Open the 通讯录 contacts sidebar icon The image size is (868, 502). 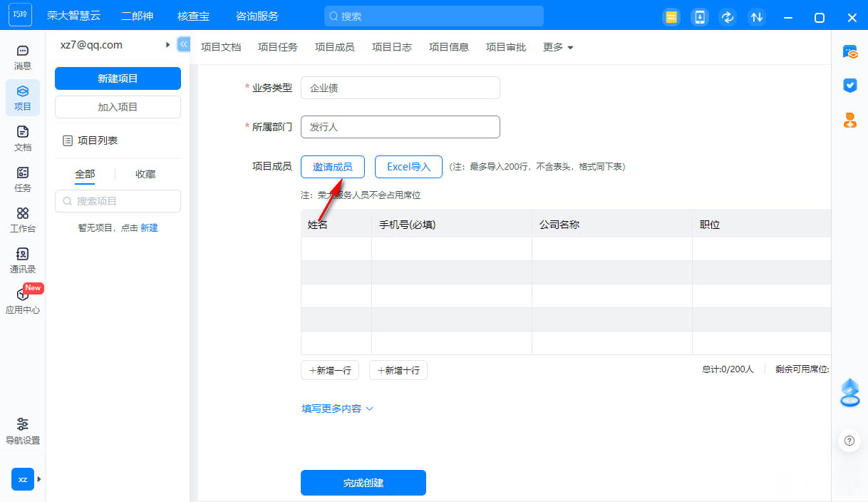23,260
